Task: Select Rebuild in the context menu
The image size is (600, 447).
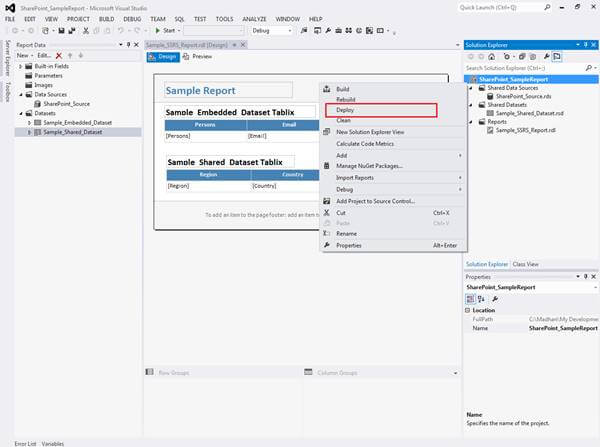Action: pos(393,100)
